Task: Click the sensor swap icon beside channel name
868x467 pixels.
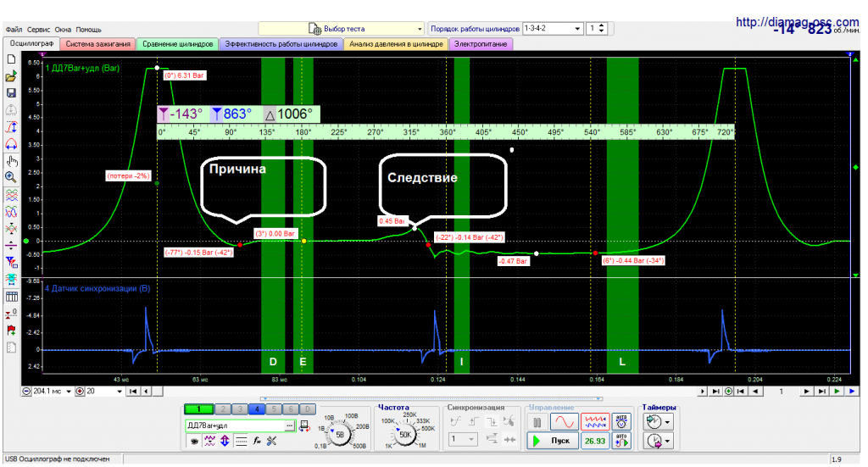Action: click(304, 426)
